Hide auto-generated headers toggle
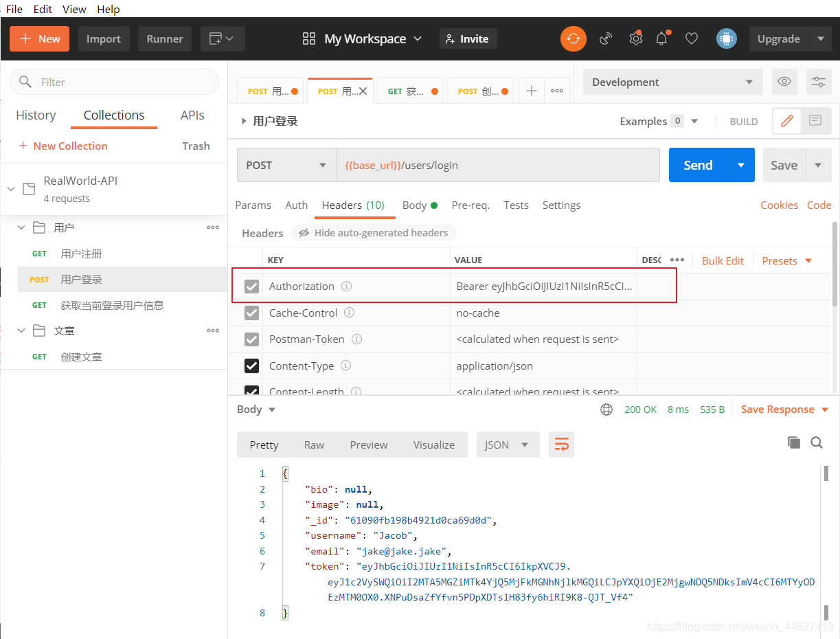The image size is (840, 639). pos(373,233)
